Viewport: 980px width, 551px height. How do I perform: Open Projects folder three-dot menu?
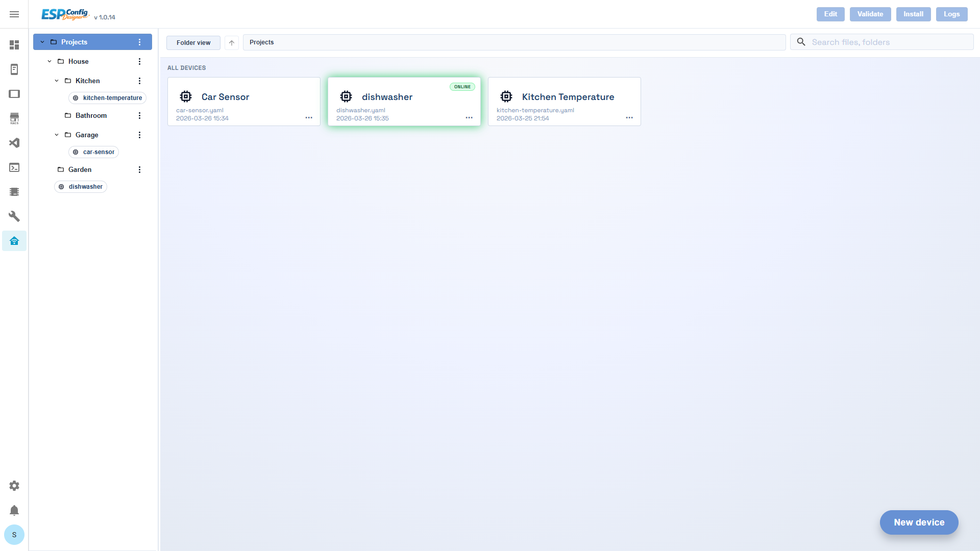pyautogui.click(x=139, y=42)
